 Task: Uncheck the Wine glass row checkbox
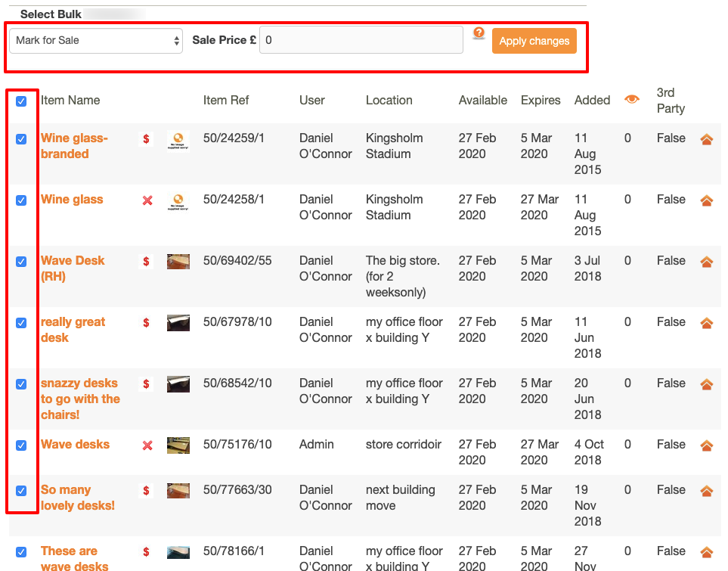(21, 200)
